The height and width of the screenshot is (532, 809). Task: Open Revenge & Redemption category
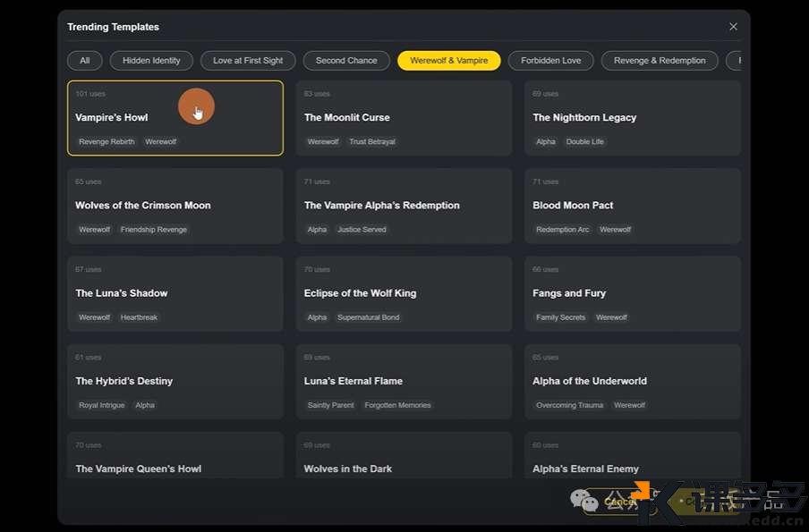(x=660, y=61)
